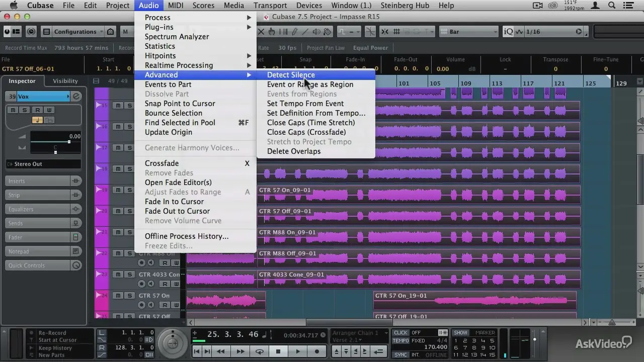
Task: Click the GTR 57 On_19-01 audio event
Action: pos(475,300)
